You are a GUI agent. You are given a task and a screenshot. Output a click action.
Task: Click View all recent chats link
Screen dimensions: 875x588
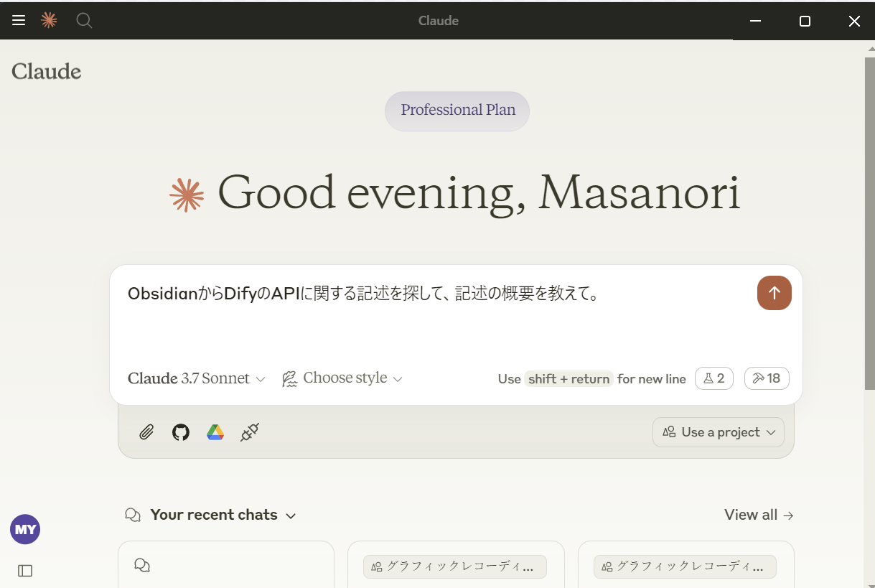pos(759,515)
